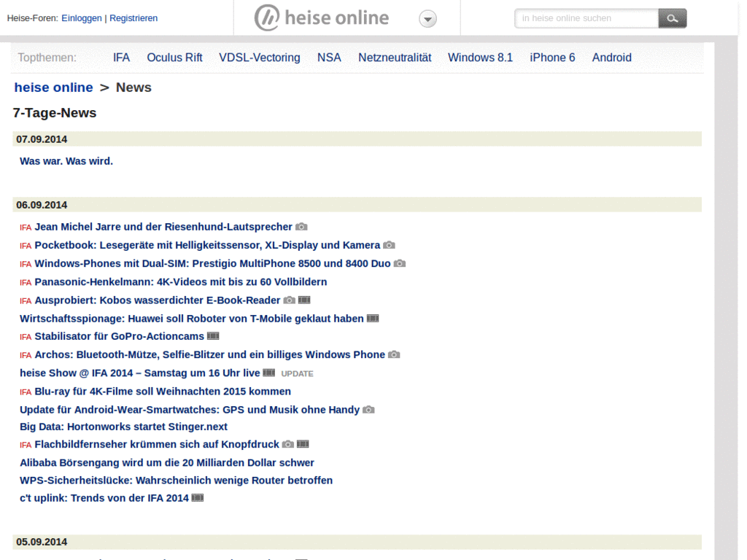This screenshot has width=747, height=560.
Task: Click video icon beside c't uplink headline
Action: 198,497
